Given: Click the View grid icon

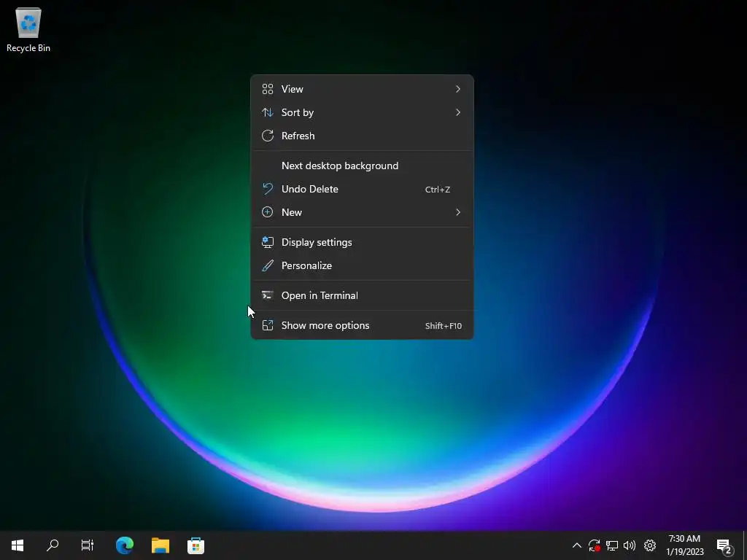Looking at the screenshot, I should click(268, 89).
